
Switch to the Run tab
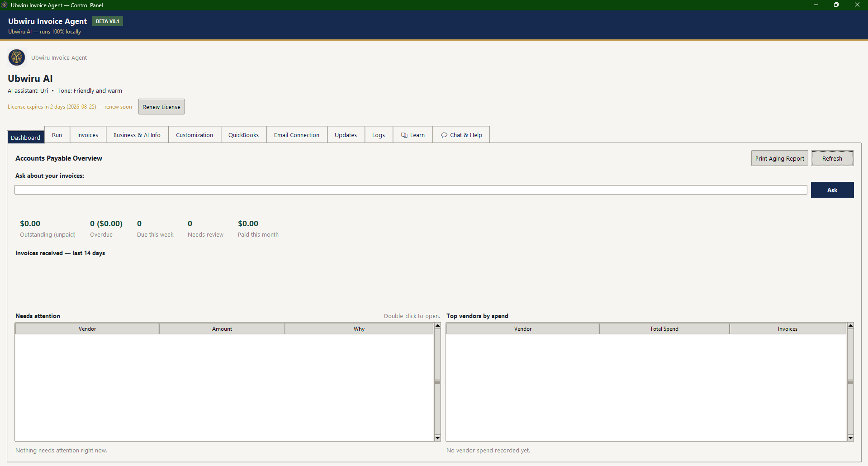click(x=57, y=135)
